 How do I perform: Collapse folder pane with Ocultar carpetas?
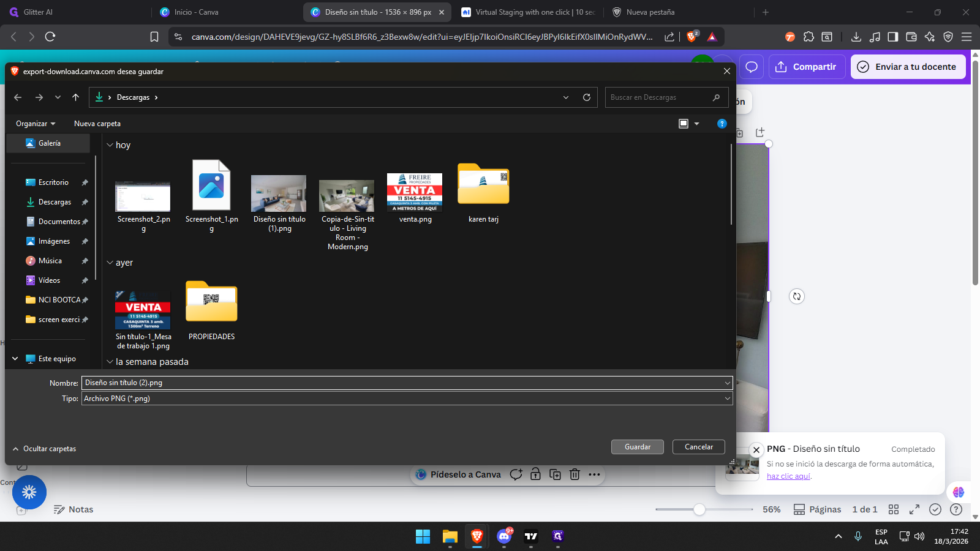click(x=44, y=449)
